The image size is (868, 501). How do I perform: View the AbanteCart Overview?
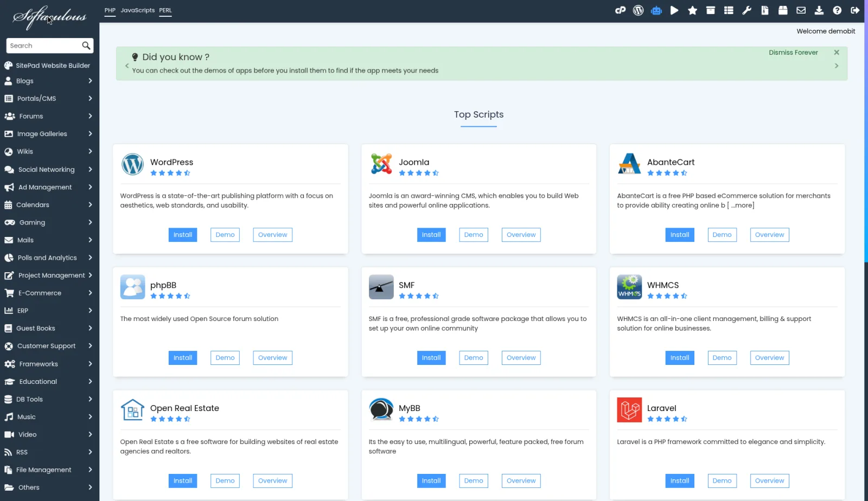tap(769, 235)
